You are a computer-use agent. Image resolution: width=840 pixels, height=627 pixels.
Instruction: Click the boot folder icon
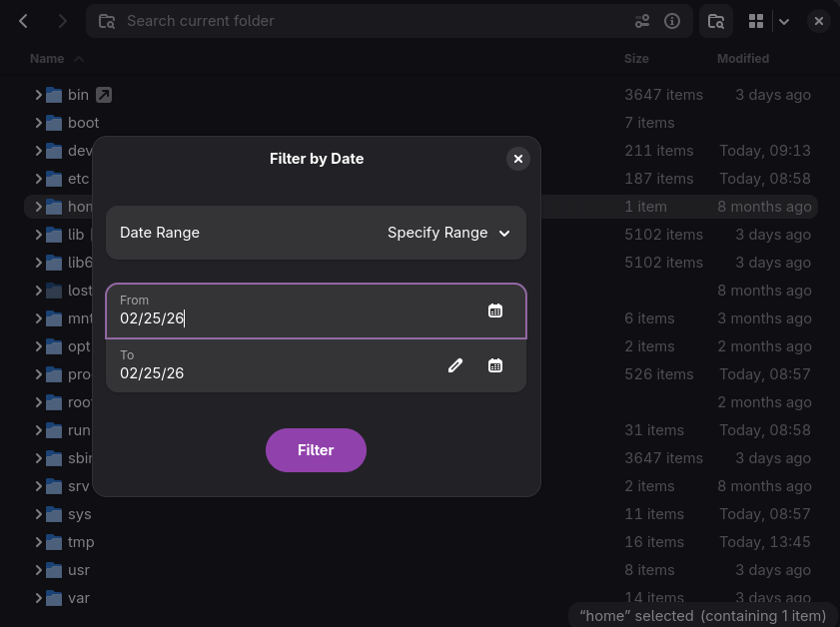[54, 123]
